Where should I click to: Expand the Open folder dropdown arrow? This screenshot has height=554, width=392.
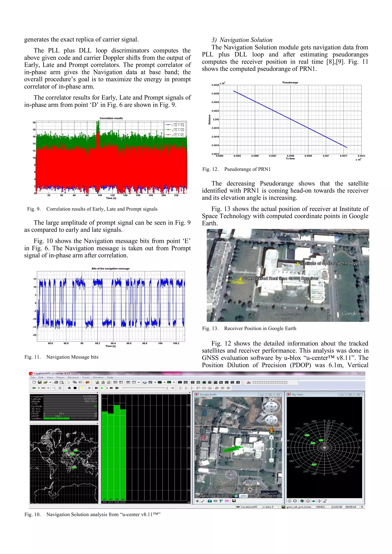pos(50,383)
